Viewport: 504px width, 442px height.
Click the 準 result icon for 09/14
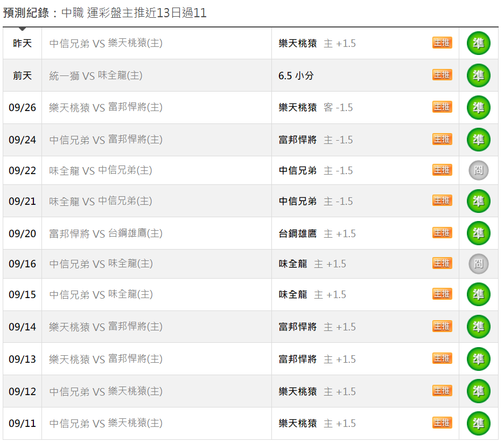click(x=478, y=327)
